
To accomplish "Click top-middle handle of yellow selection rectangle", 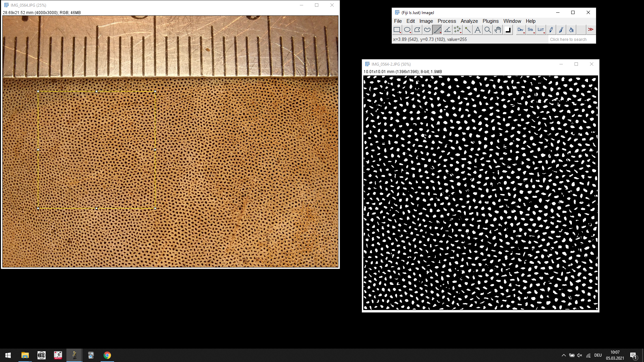I will (97, 91).
